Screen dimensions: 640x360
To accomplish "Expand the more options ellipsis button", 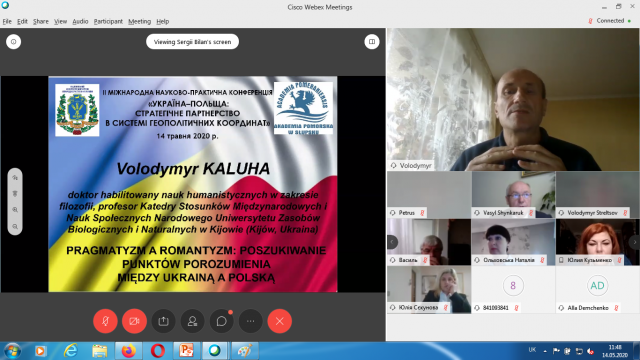I will click(x=251, y=321).
